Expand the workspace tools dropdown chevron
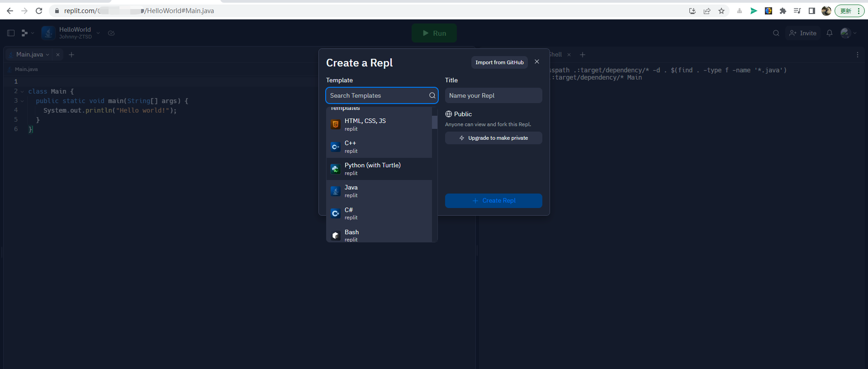The image size is (868, 369). tap(33, 33)
